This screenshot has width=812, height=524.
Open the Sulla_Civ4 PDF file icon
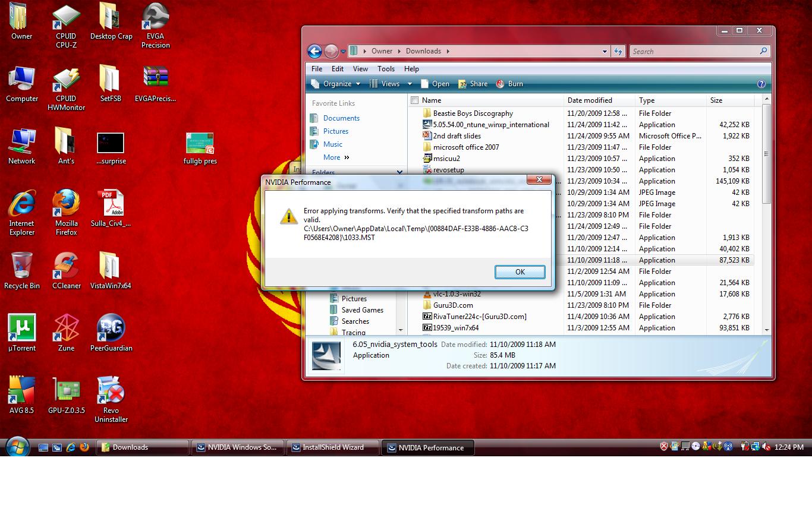point(111,209)
